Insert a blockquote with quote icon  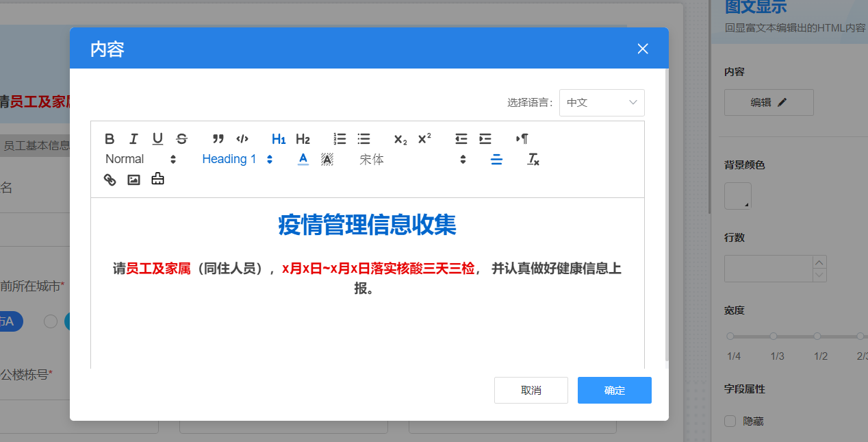[x=218, y=139]
